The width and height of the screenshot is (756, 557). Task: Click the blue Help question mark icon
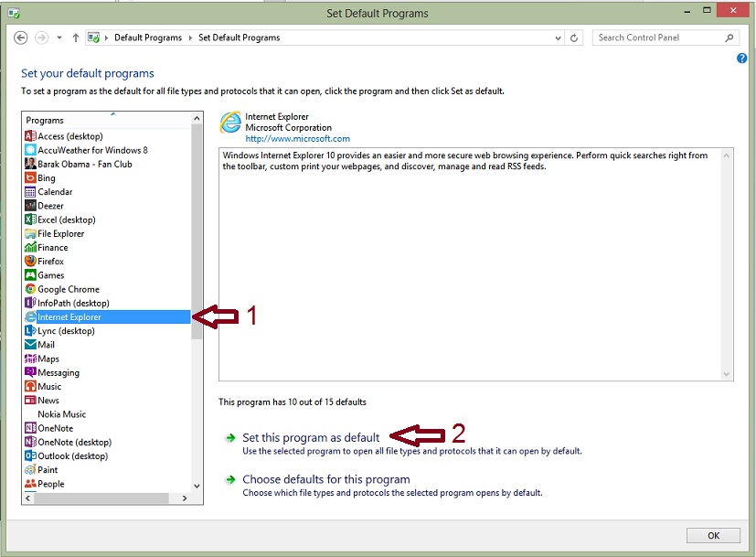742,59
